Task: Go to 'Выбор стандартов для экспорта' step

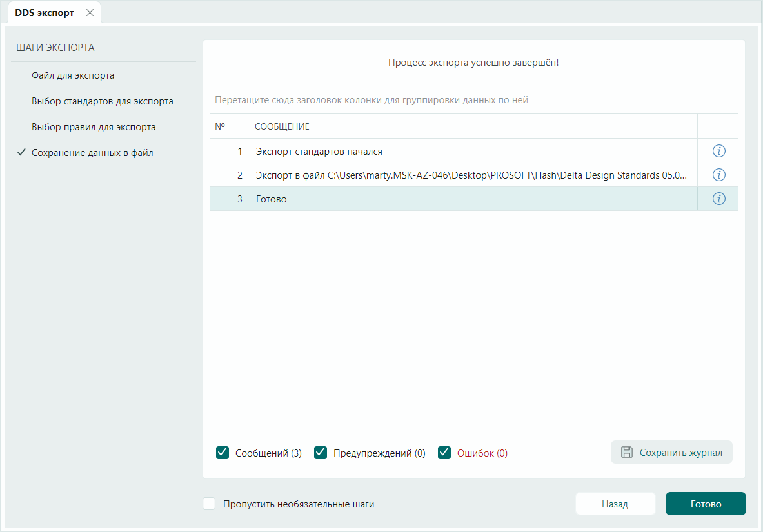Action: (x=102, y=101)
